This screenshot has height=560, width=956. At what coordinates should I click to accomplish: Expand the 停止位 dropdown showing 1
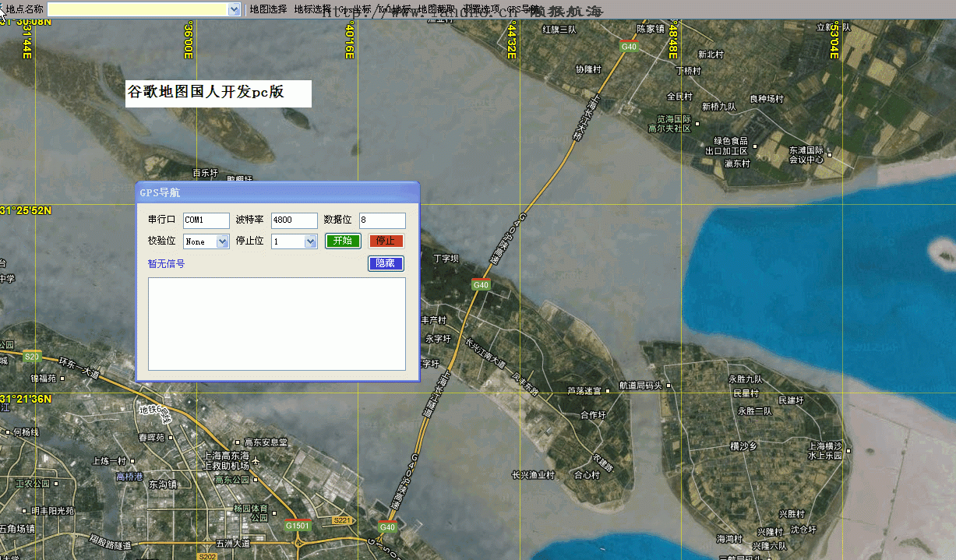pyautogui.click(x=310, y=241)
